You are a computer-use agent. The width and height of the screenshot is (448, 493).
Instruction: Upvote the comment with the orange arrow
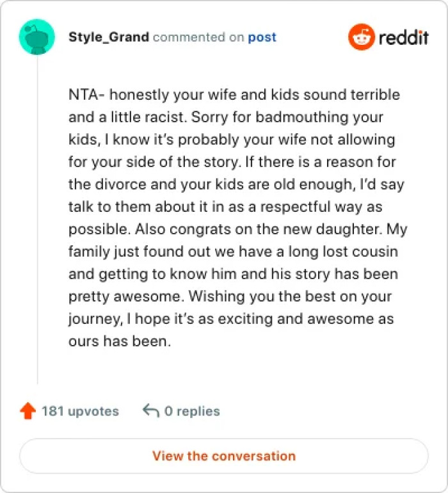28,411
